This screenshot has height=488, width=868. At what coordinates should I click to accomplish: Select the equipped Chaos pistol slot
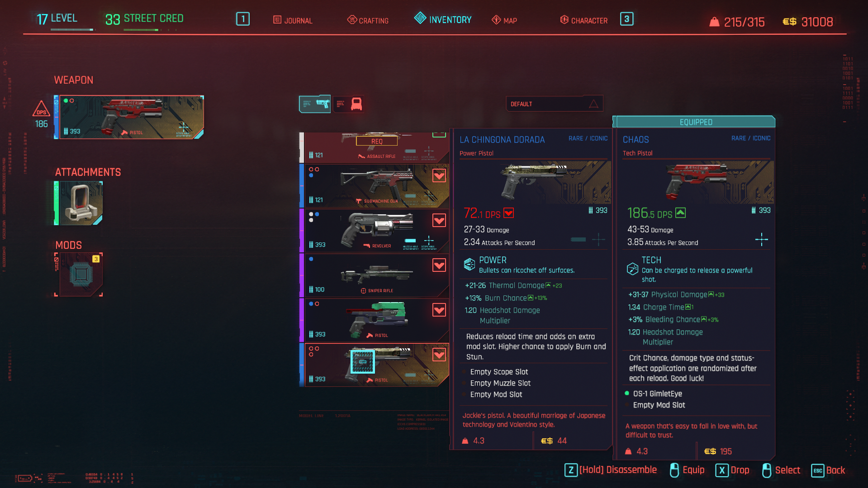131,117
